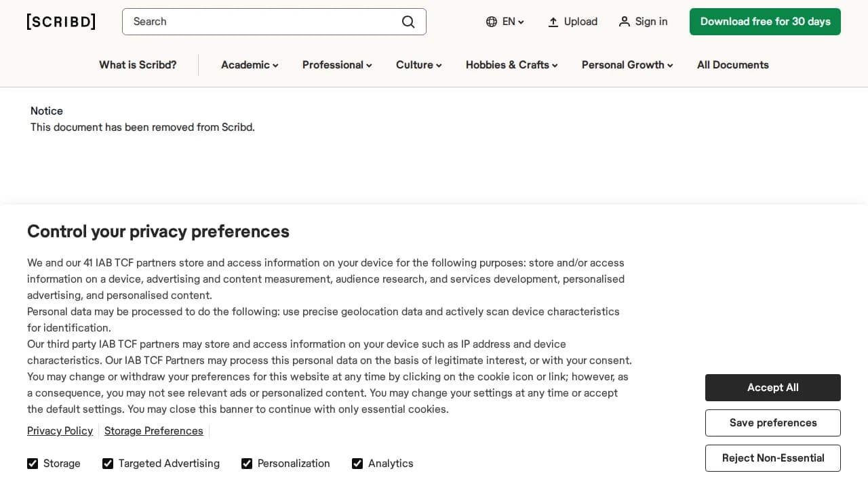Open the Culture dropdown menu
The image size is (868, 488).
pyautogui.click(x=418, y=64)
